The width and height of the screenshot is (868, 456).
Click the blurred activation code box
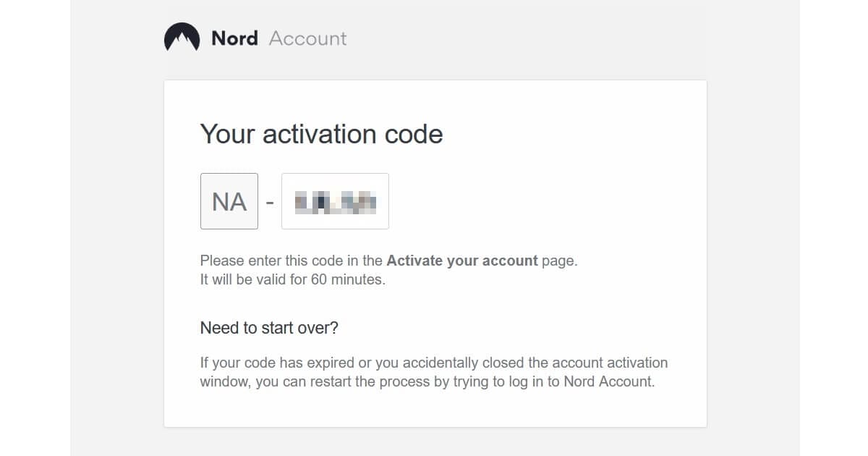pos(335,201)
